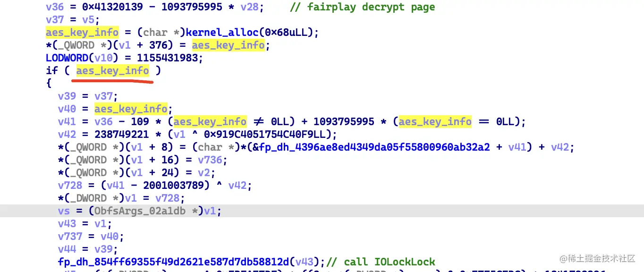This screenshot has height=272, width=644.
Task: Click the LODWORD macro
Action: point(68,58)
